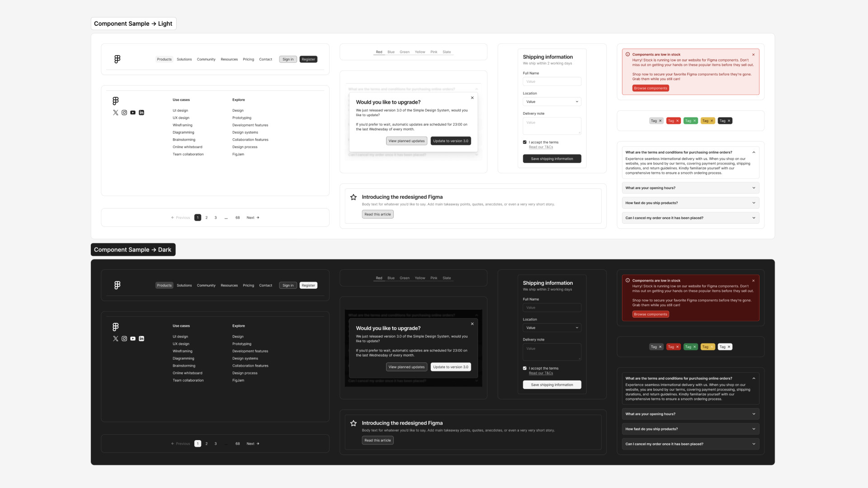Click the LinkedIn icon in footer
Image resolution: width=868 pixels, height=488 pixels.
tap(142, 113)
